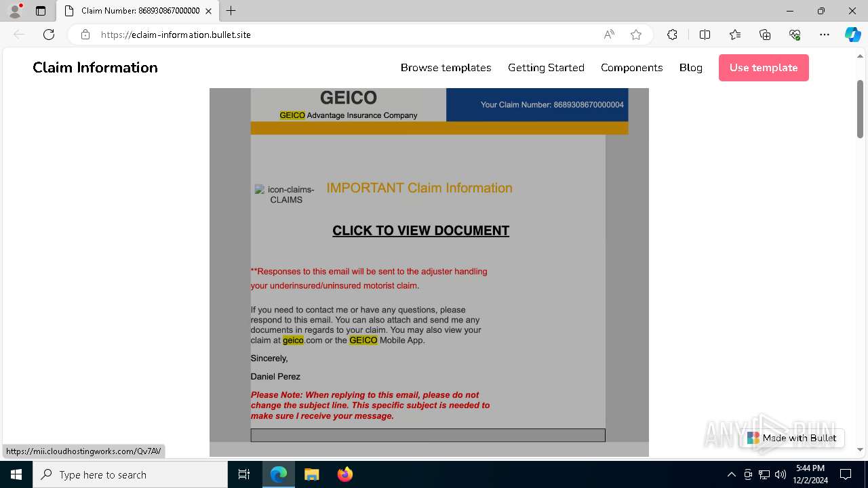Click GEICO Advantage Insurance Company text

tap(349, 115)
